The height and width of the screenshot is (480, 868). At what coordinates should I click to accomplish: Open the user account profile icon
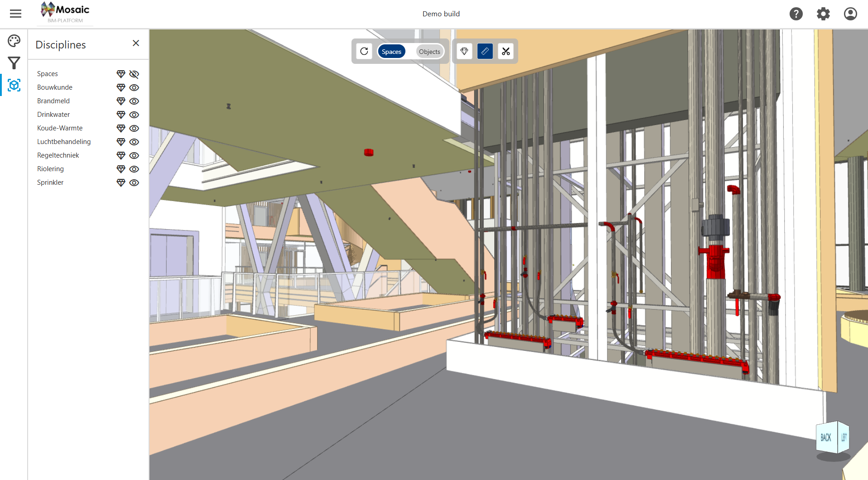[x=850, y=14]
